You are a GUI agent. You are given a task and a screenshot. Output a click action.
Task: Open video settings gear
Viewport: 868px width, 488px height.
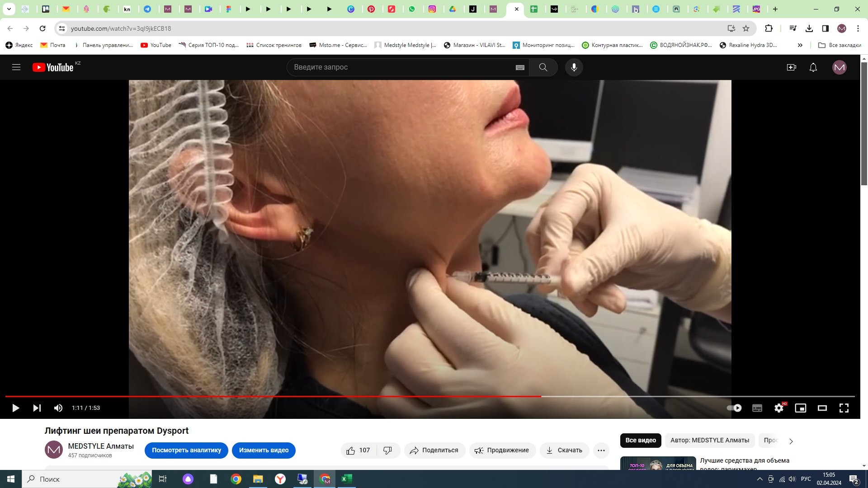click(x=778, y=408)
